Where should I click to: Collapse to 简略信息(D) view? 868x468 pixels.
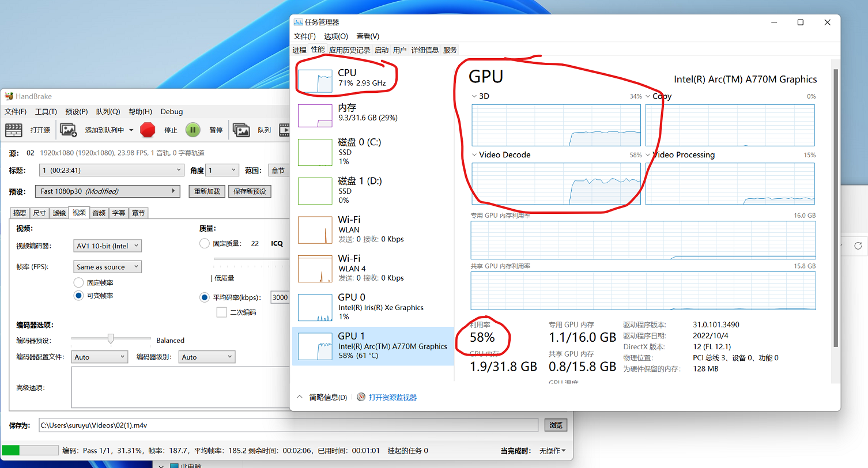tap(328, 398)
